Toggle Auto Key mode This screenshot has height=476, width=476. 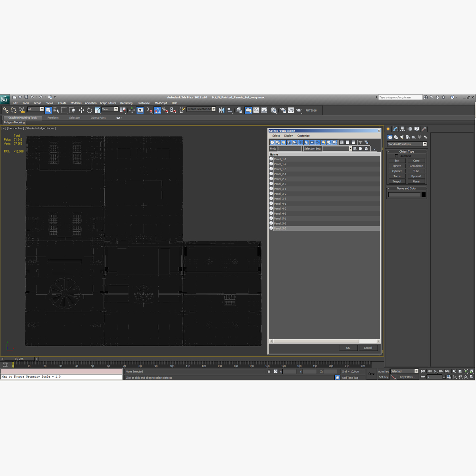tap(383, 372)
